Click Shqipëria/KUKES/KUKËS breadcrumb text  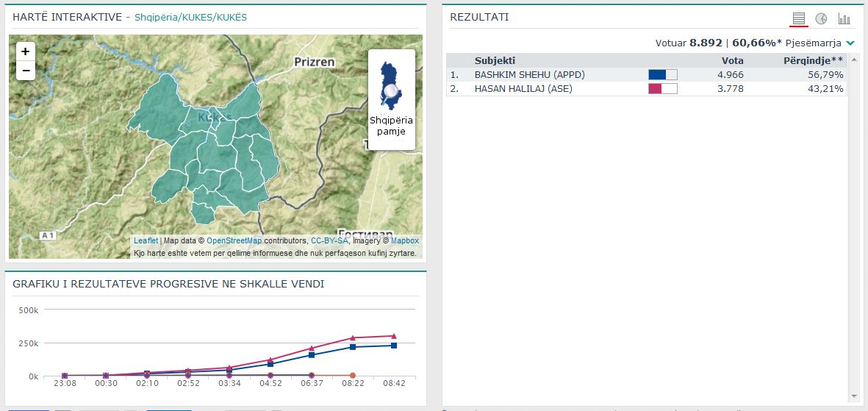[x=191, y=17]
